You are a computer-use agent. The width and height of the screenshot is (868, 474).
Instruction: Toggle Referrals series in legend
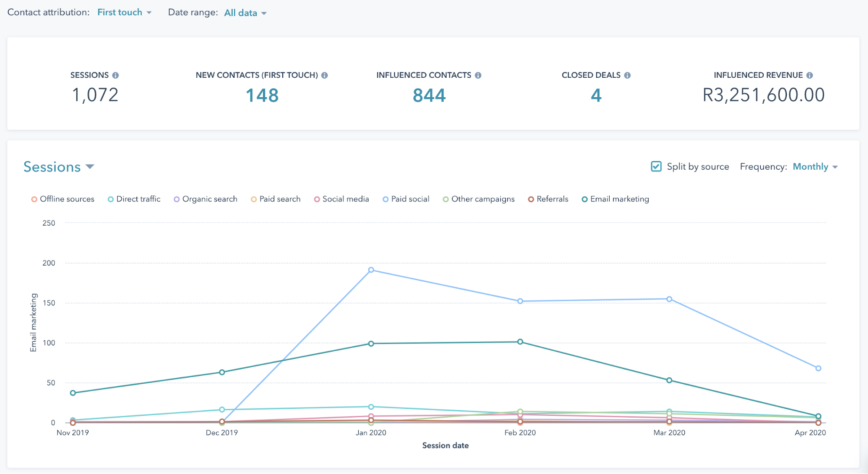click(548, 199)
